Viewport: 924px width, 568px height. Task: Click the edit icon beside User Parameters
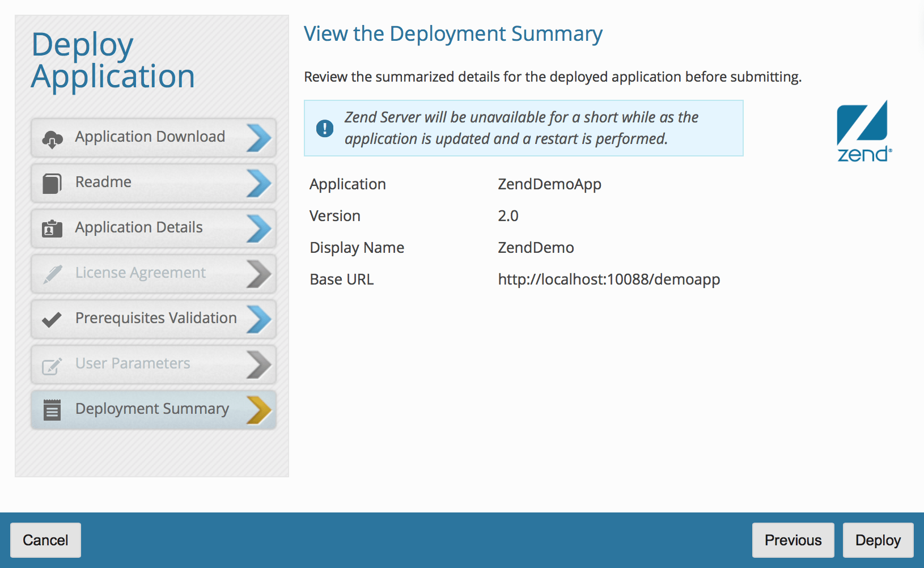pos(52,366)
